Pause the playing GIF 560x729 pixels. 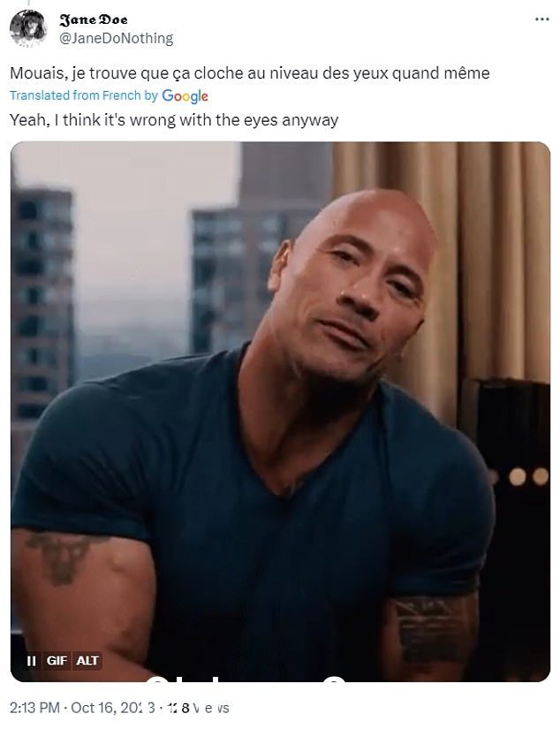[31, 661]
